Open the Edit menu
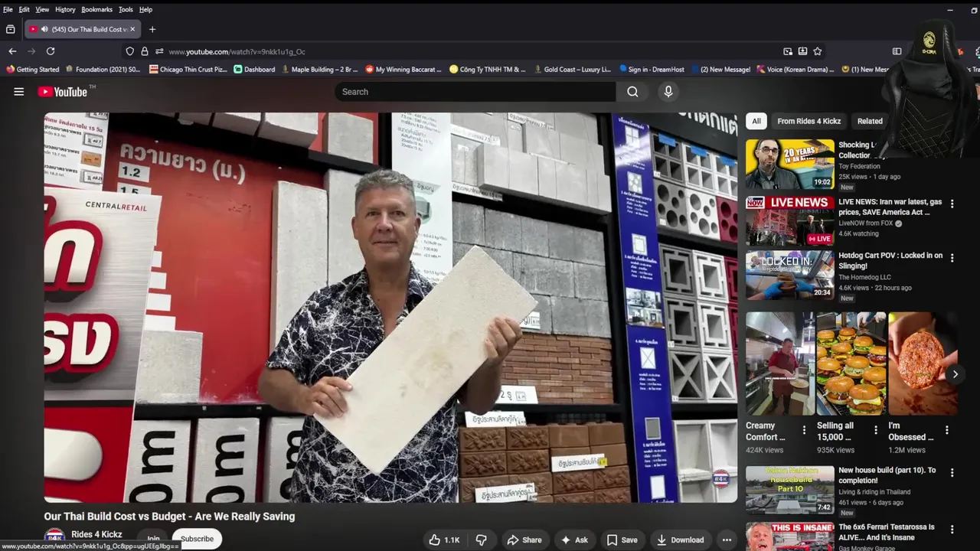980x551 pixels. (24, 9)
